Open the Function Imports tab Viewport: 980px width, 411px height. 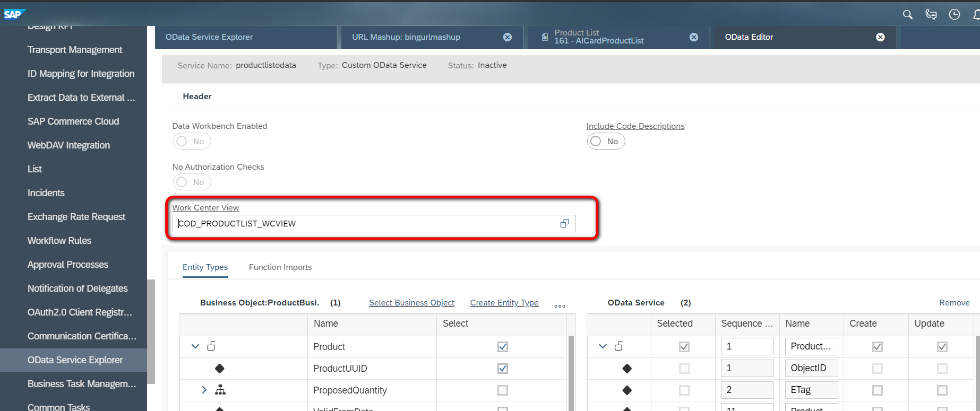click(280, 267)
